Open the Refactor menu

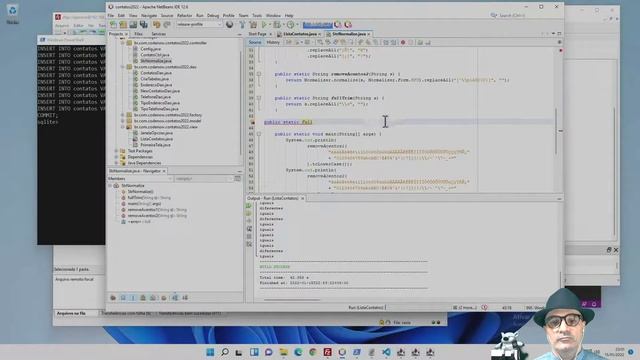click(x=184, y=16)
